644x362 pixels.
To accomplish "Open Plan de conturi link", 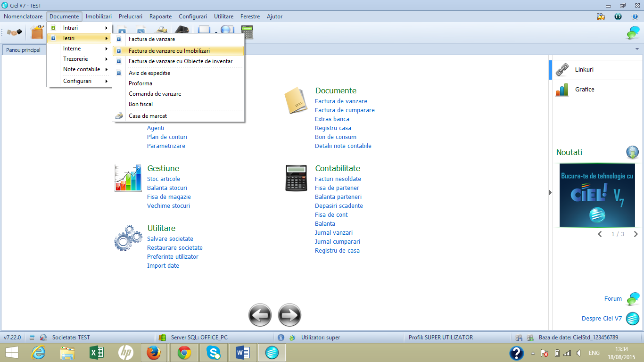I will pyautogui.click(x=167, y=137).
